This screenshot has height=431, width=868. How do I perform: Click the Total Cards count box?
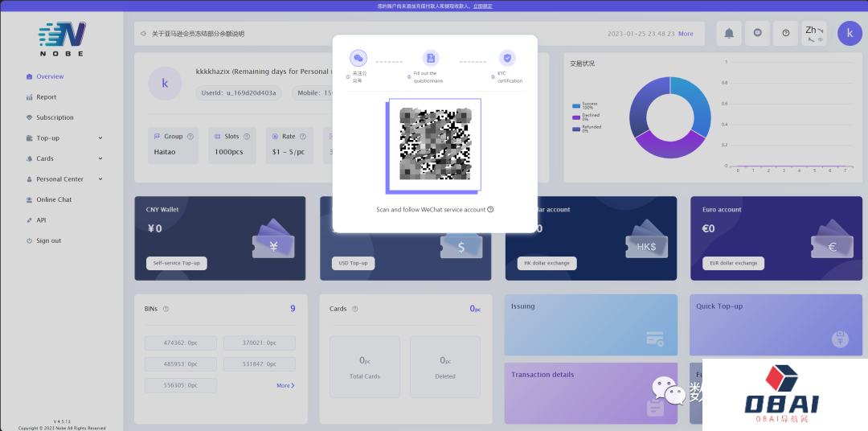click(365, 367)
